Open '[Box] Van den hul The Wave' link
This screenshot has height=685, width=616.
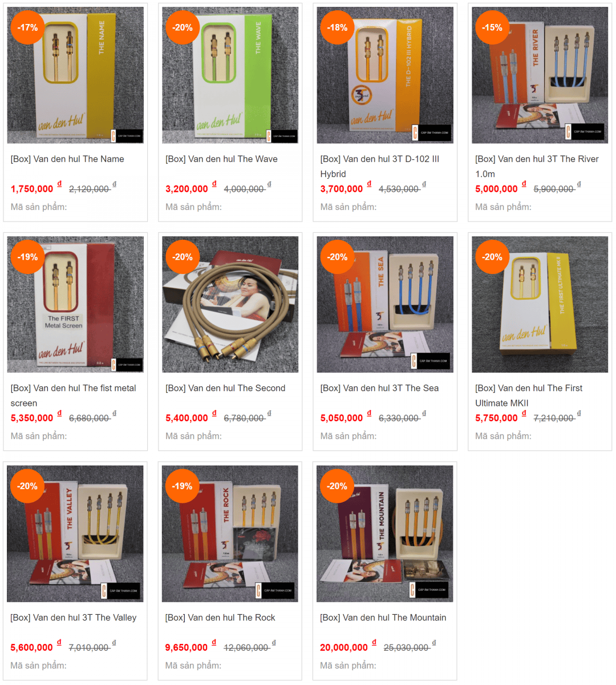pos(221,159)
